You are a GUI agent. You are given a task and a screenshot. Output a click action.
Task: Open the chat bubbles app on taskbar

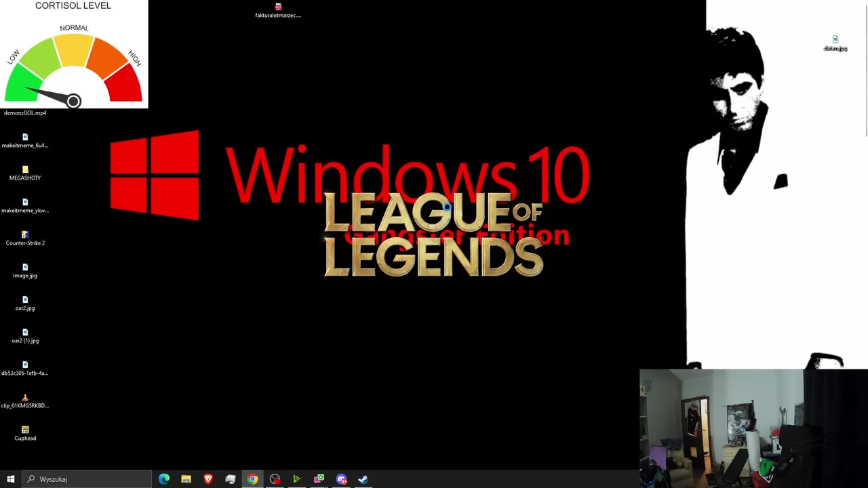tap(319, 479)
